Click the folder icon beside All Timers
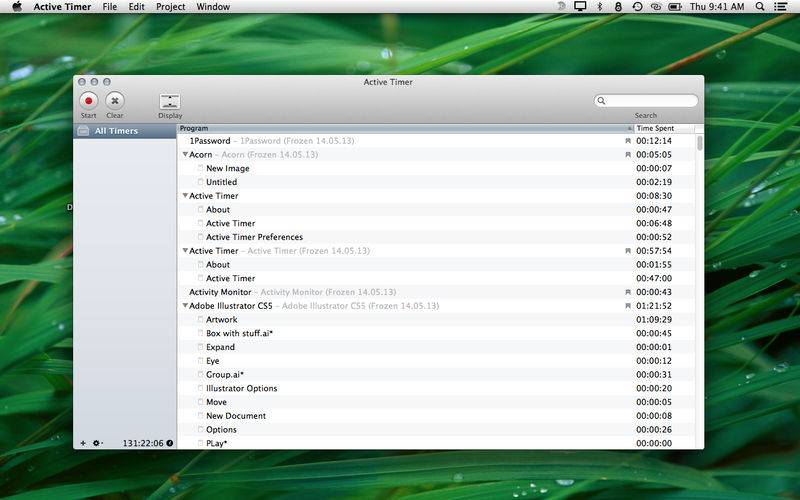800x500 pixels. (83, 131)
